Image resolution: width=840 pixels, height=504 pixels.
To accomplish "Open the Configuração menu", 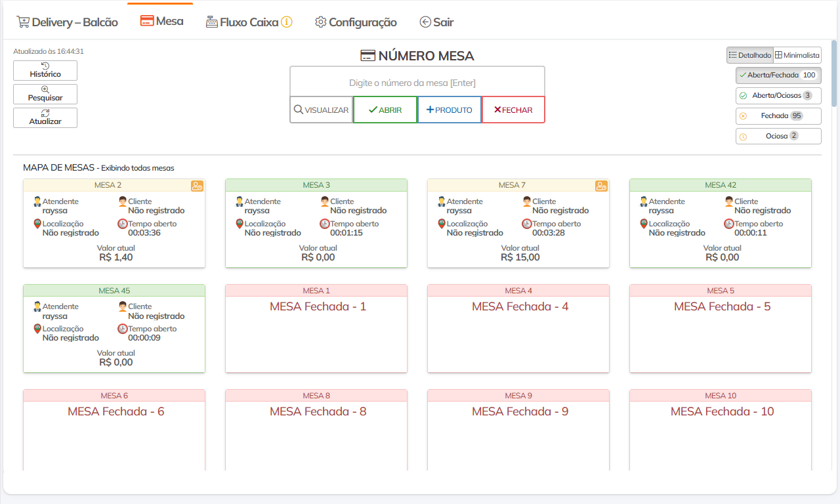I will tap(356, 22).
